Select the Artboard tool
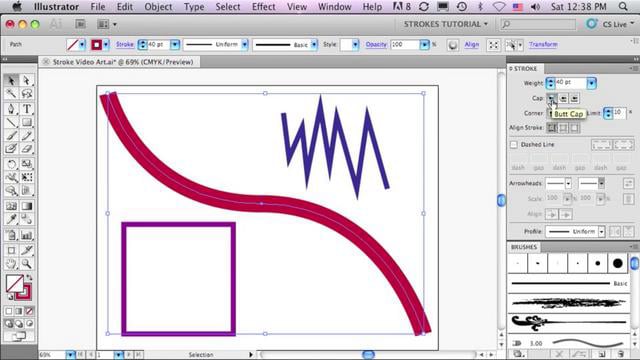Screen dimensions: 640x360 tap(11, 250)
